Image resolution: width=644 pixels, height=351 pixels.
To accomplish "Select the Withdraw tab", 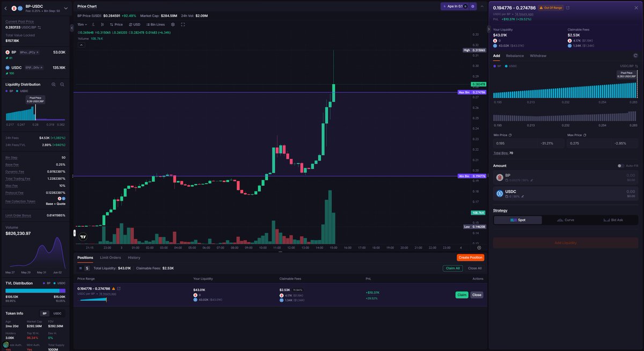I will (538, 56).
